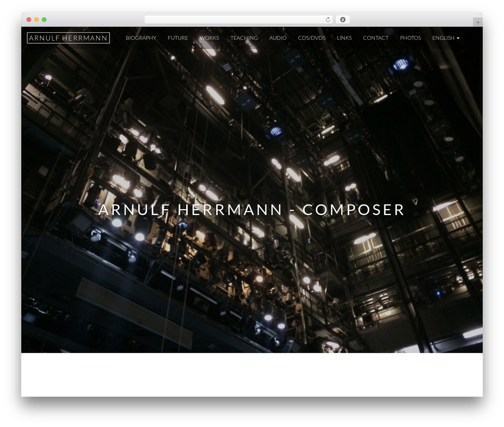
Task: View the Photos page
Action: click(410, 38)
